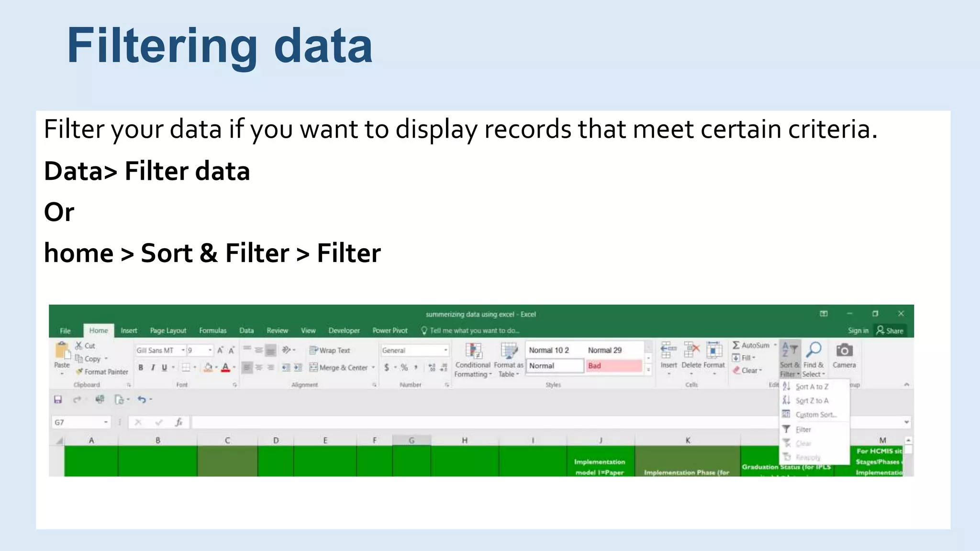Open the General number format dropdown
Image resolution: width=980 pixels, height=551 pixels.
coord(445,351)
